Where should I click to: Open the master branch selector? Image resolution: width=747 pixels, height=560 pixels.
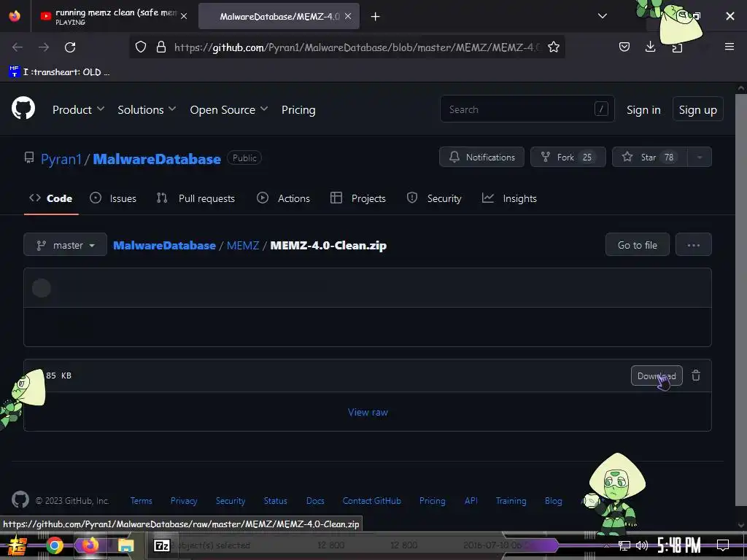click(x=65, y=245)
